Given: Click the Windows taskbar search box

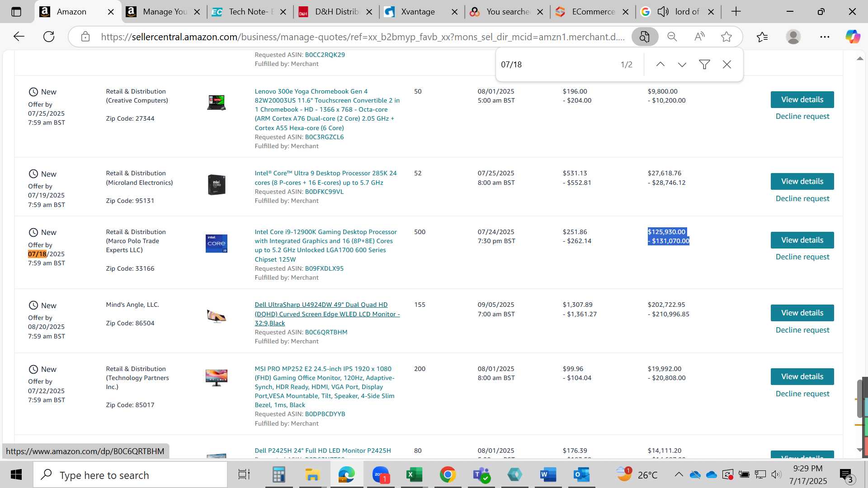Looking at the screenshot, I should click(x=130, y=475).
